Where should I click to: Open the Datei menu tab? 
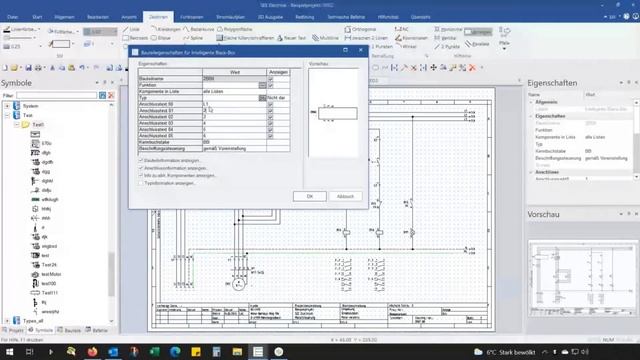pyautogui.click(x=13, y=17)
